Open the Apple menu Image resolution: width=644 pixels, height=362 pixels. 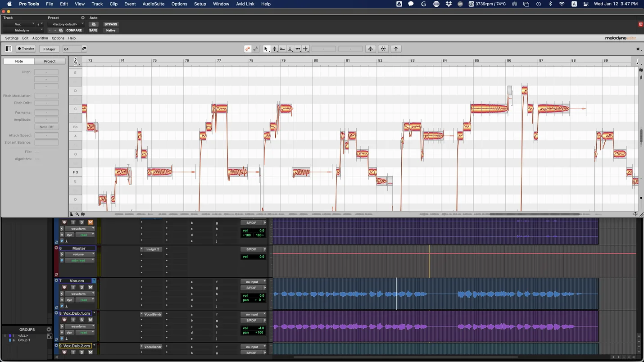[9, 4]
